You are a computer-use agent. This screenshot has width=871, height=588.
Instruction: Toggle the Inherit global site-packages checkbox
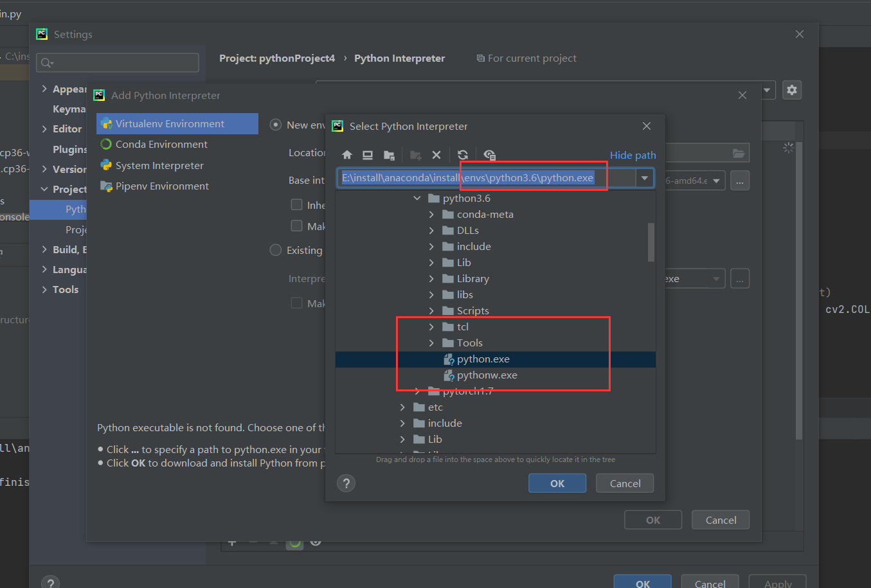click(296, 204)
